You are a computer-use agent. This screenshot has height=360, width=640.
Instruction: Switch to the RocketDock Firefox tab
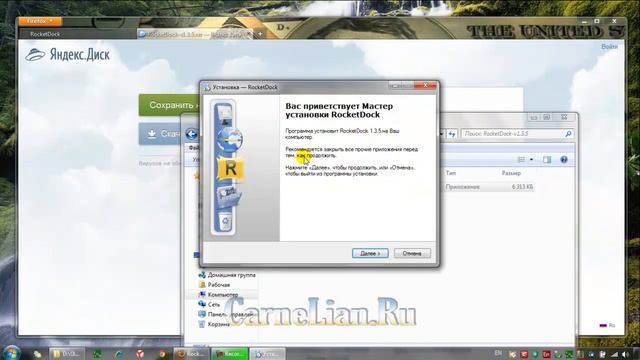tap(78, 34)
